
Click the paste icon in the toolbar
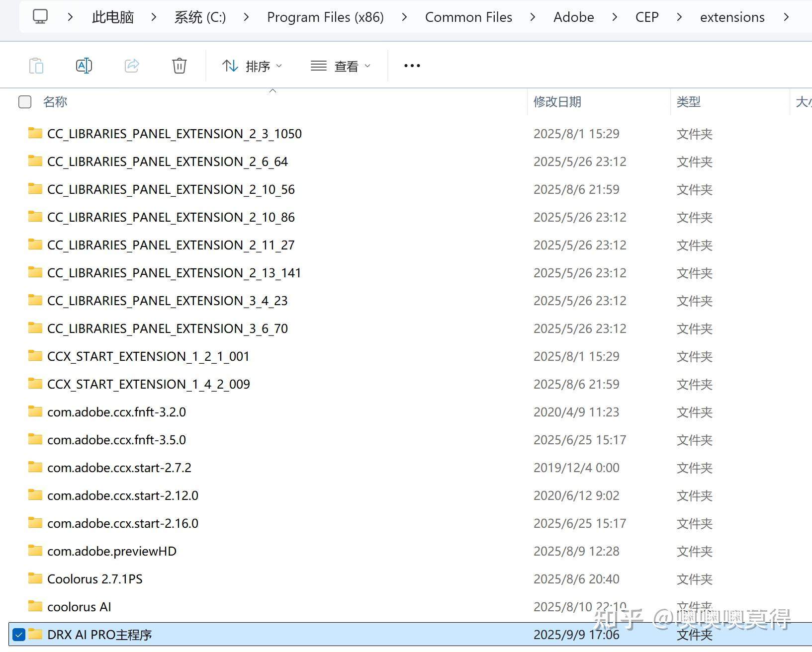point(36,65)
